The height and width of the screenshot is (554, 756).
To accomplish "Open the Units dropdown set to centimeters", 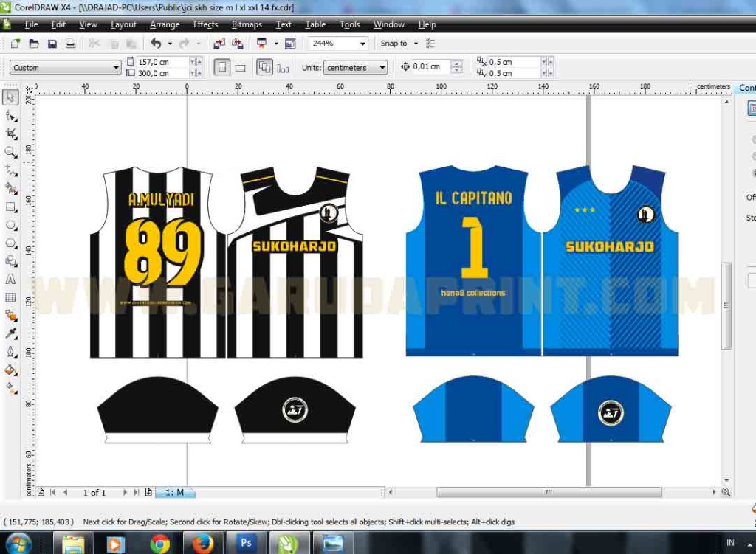I will (x=354, y=66).
